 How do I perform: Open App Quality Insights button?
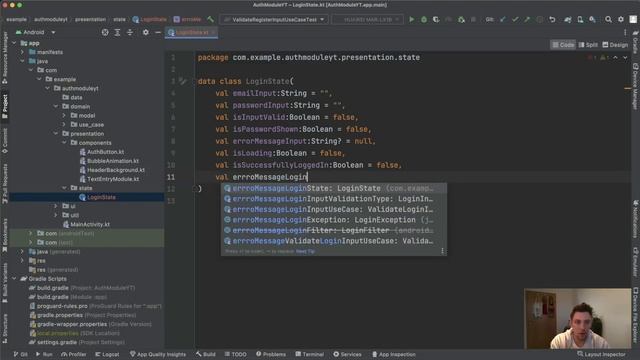click(x=158, y=354)
